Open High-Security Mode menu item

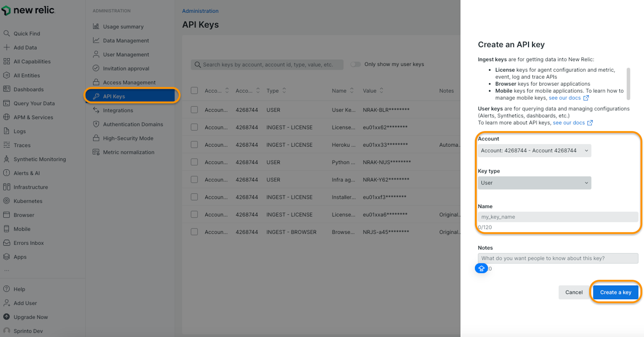128,138
